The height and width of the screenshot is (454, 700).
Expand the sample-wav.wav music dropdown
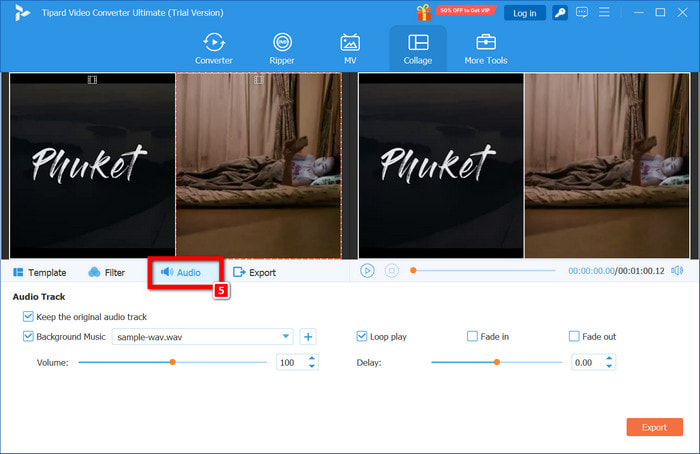pyautogui.click(x=287, y=337)
